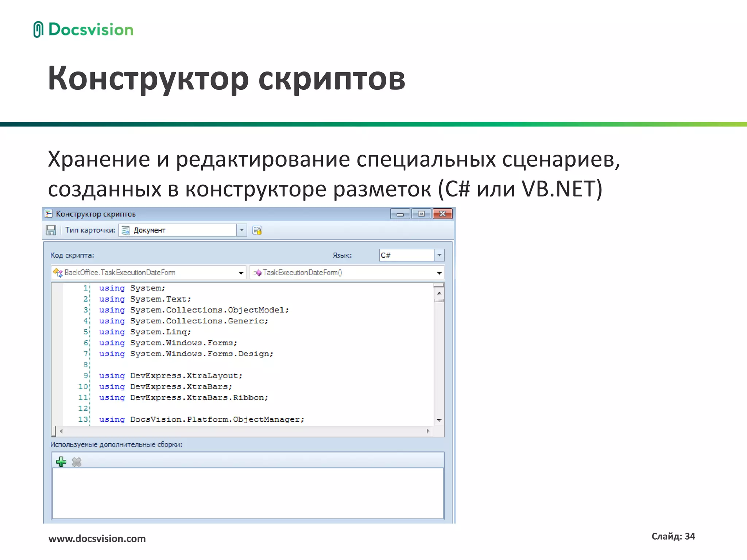Image resolution: width=747 pixels, height=560 pixels.
Task: Click the Docsvision paperclip logo
Action: 38,30
